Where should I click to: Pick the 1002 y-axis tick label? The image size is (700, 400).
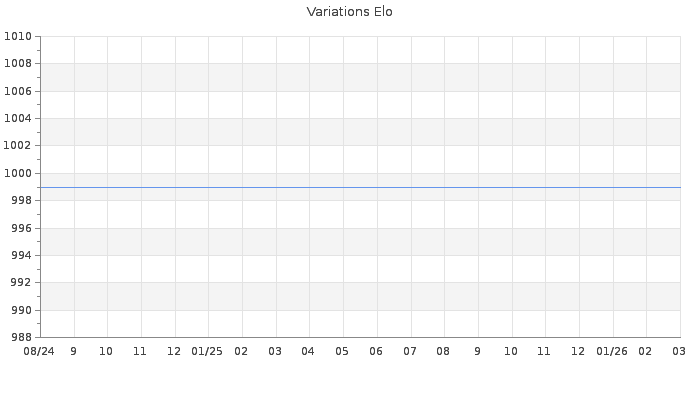[x=18, y=146]
